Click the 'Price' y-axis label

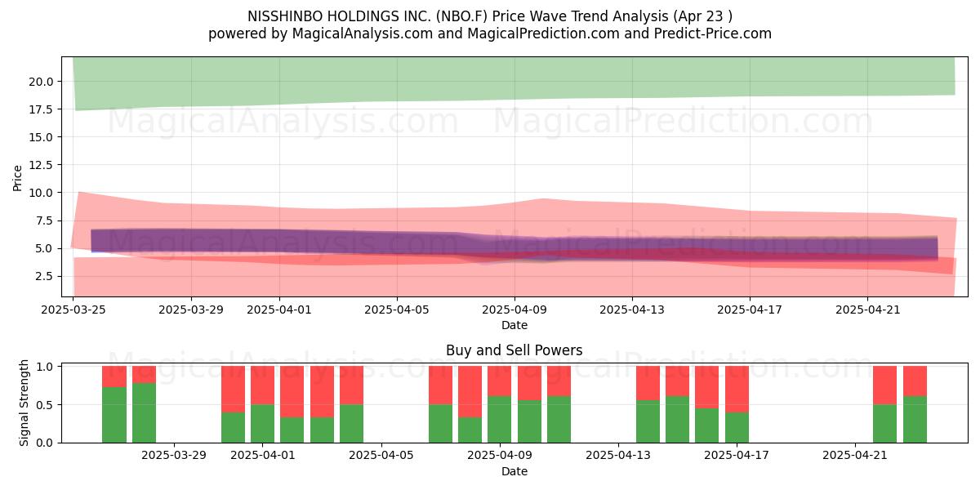coord(18,177)
